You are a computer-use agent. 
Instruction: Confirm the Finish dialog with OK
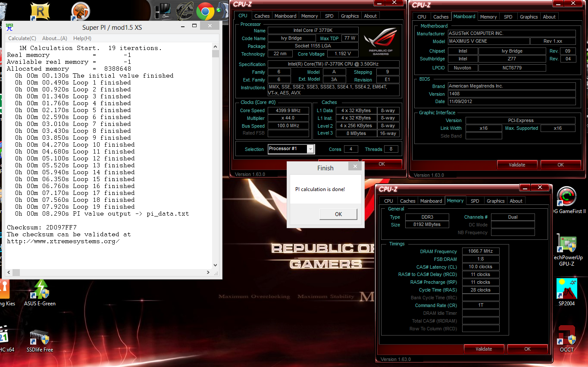click(x=338, y=214)
